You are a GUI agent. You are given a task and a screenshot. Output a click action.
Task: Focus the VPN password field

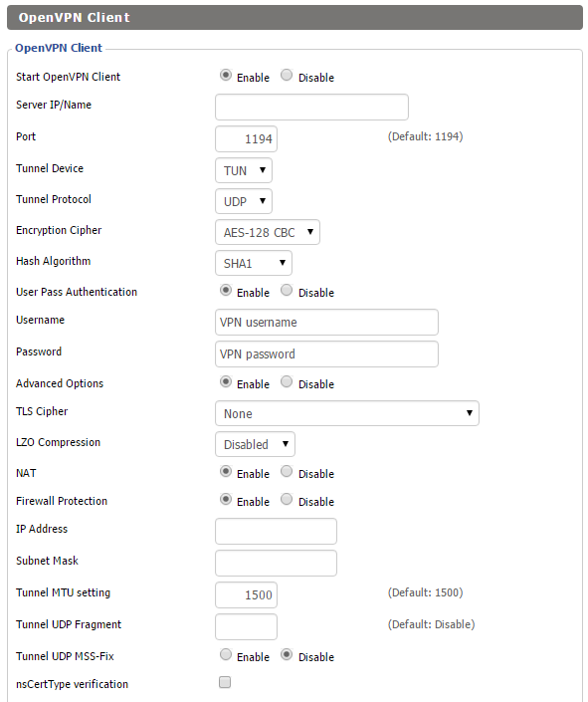326,353
